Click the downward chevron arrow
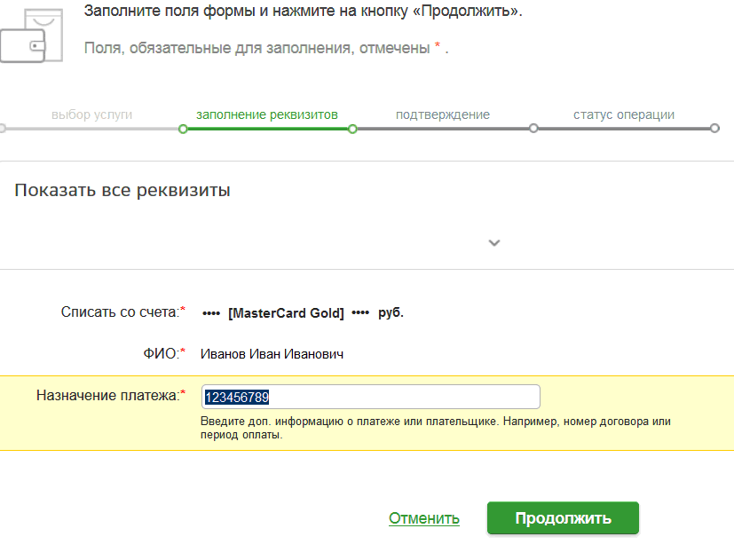The height and width of the screenshot is (560, 734). tap(494, 242)
